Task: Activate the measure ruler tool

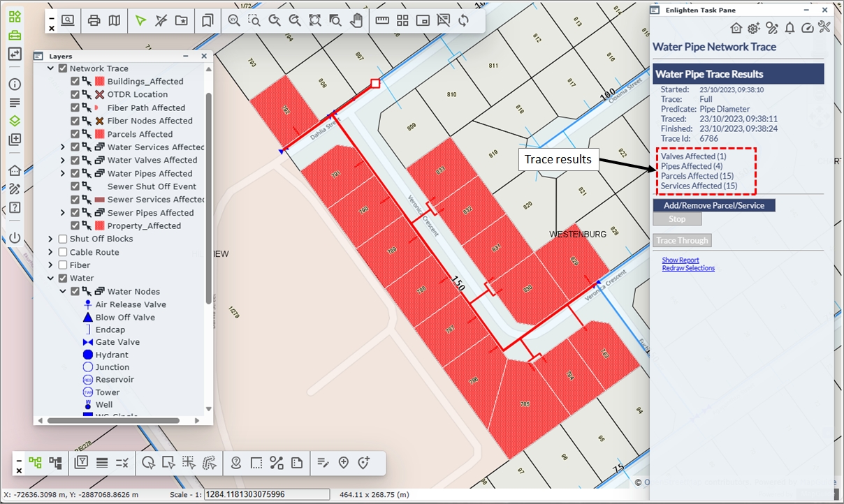Action: tap(382, 20)
